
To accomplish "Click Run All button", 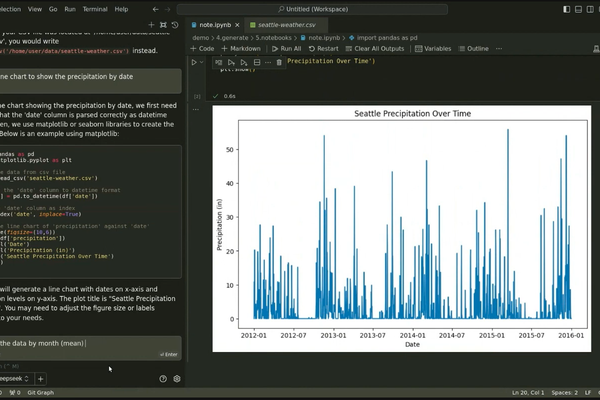I will click(x=286, y=48).
